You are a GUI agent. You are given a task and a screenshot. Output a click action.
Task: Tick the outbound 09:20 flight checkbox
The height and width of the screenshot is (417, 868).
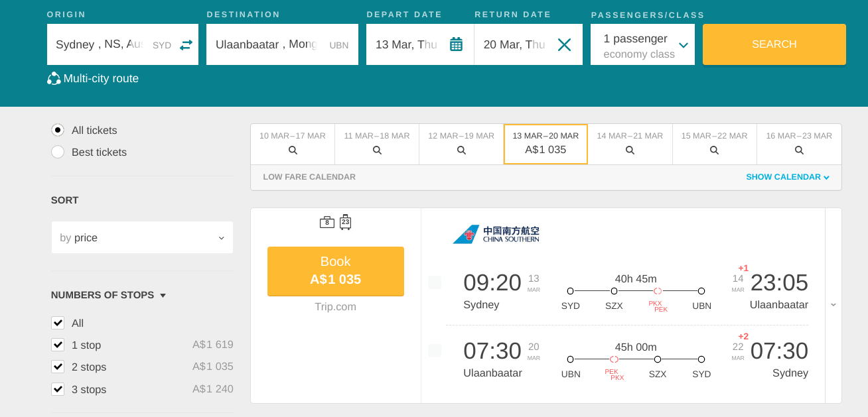pos(435,282)
